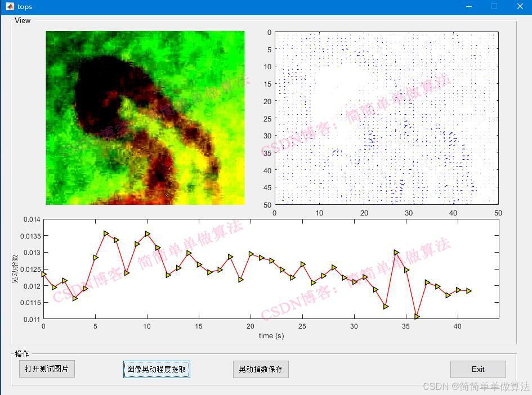Click the green heat-map image

(x=145, y=118)
